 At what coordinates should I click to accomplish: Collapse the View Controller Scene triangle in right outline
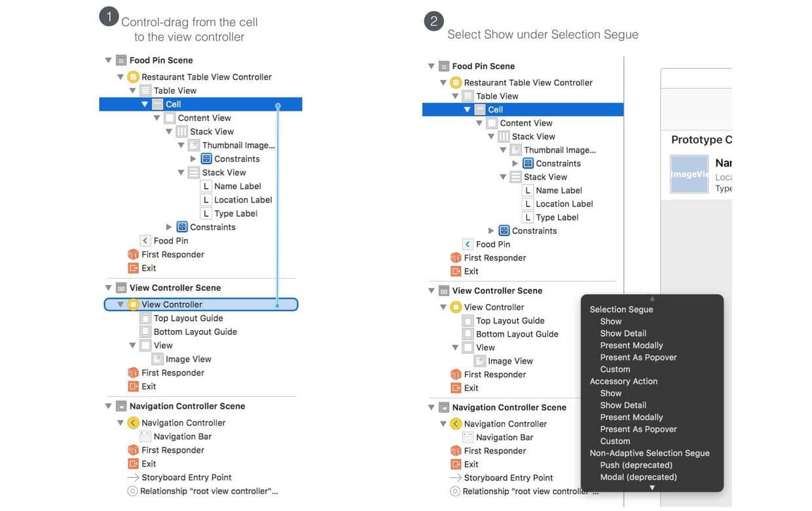click(432, 291)
